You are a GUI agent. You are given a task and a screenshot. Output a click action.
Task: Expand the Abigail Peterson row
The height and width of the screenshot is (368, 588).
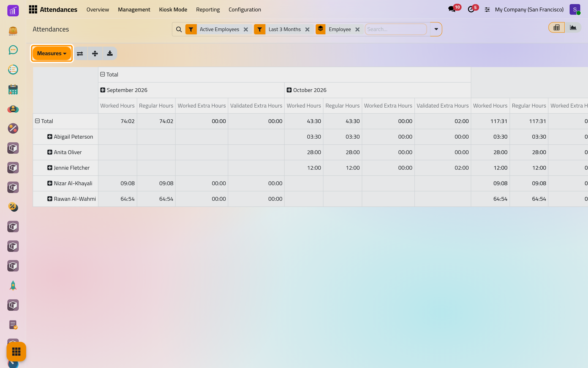(x=50, y=137)
